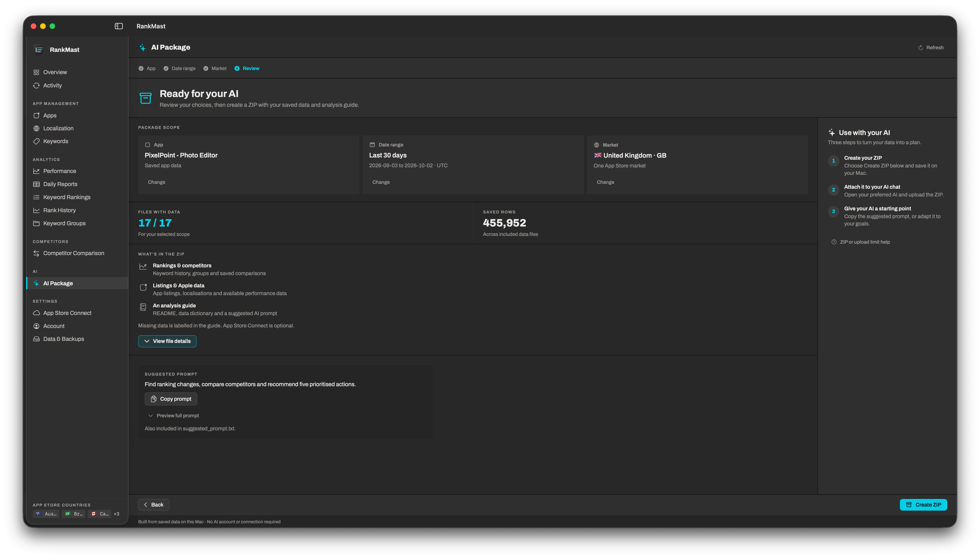Image resolution: width=980 pixels, height=558 pixels.
Task: Open ZIP or upload limit help
Action: [x=860, y=242]
